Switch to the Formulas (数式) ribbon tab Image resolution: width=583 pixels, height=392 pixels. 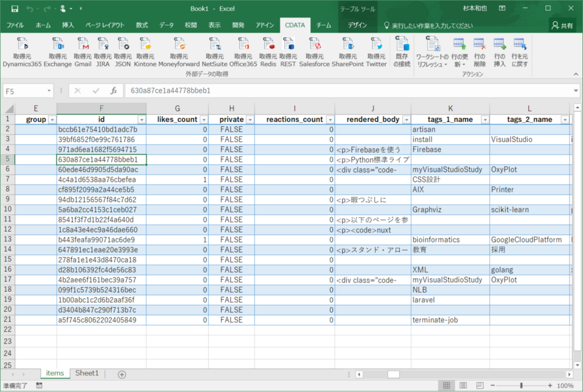click(x=142, y=25)
